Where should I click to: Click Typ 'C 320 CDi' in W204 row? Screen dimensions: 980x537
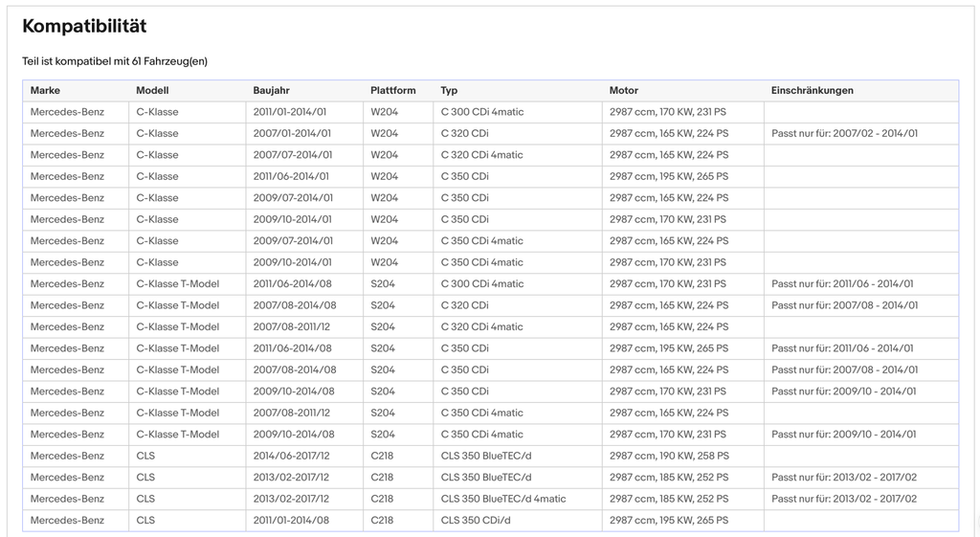(464, 133)
